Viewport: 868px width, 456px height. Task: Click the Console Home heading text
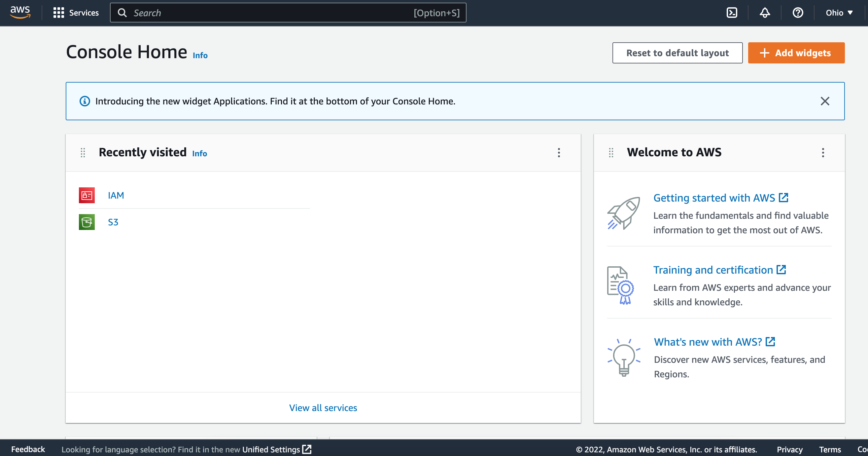click(126, 52)
